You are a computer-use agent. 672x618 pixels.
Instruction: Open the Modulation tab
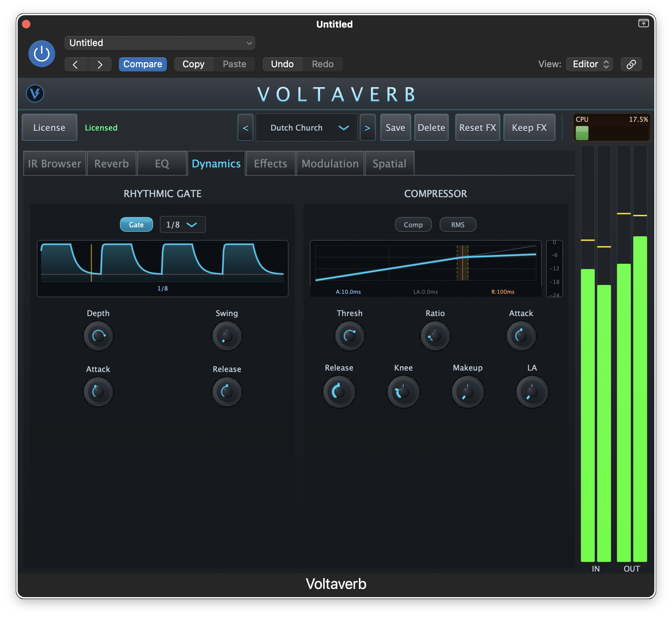(330, 164)
